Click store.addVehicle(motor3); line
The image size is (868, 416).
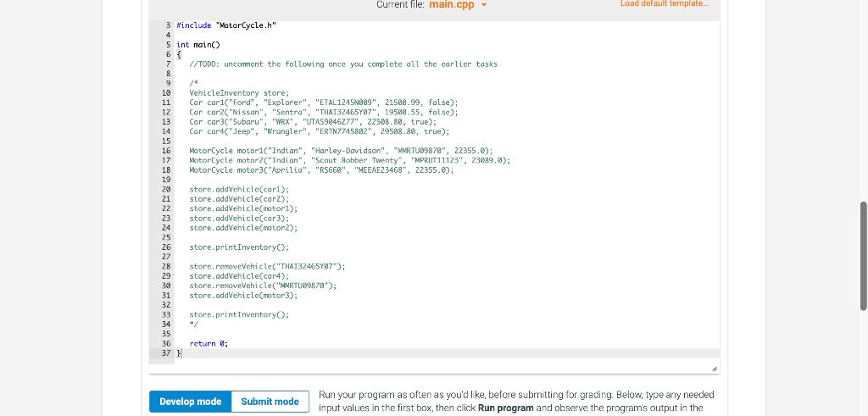coord(243,296)
